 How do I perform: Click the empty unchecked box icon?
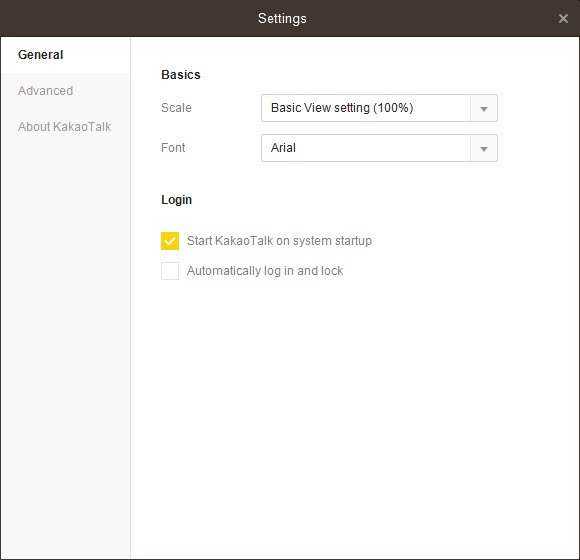170,271
